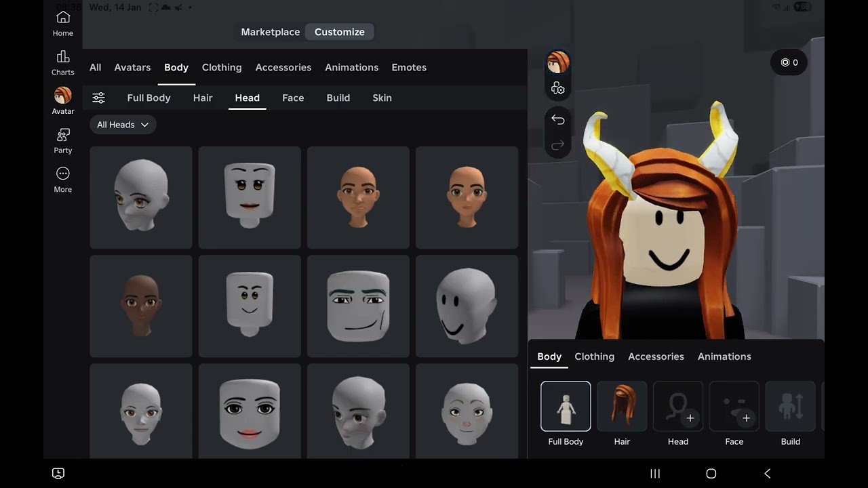
Task: Check the Robux balance badge
Action: point(789,62)
